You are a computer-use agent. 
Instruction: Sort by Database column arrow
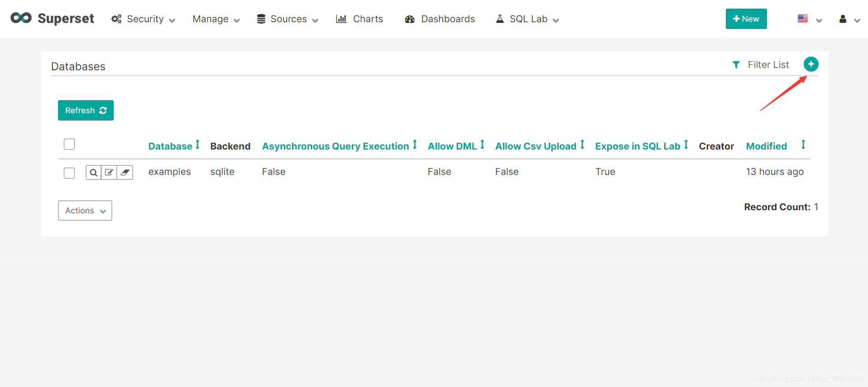click(197, 145)
